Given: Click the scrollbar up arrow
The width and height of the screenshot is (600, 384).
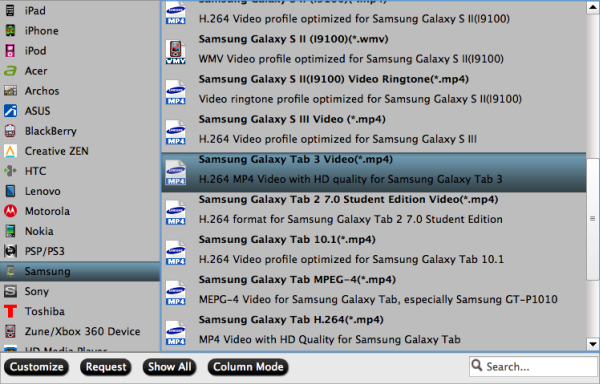Looking at the screenshot, I should [x=593, y=8].
